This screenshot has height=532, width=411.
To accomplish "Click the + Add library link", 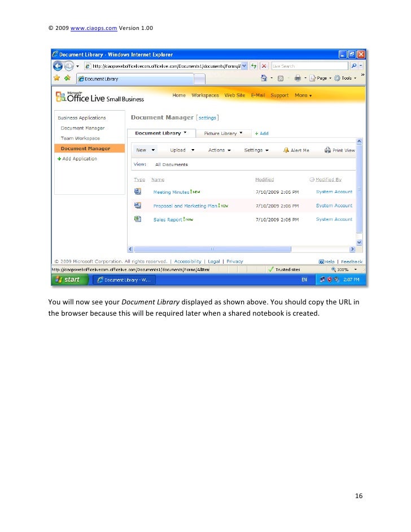I will 261,133.
